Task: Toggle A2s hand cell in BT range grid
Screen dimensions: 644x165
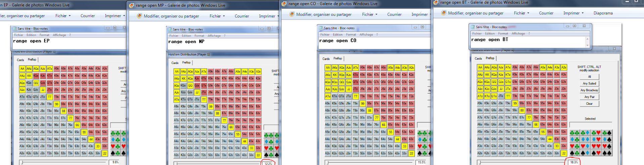Action: [564, 67]
